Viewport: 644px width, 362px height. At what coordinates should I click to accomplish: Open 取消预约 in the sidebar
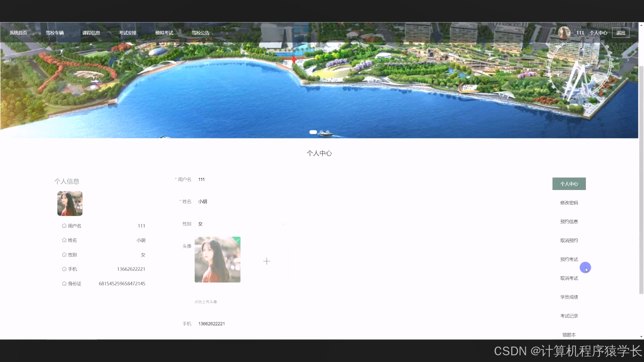tap(569, 240)
